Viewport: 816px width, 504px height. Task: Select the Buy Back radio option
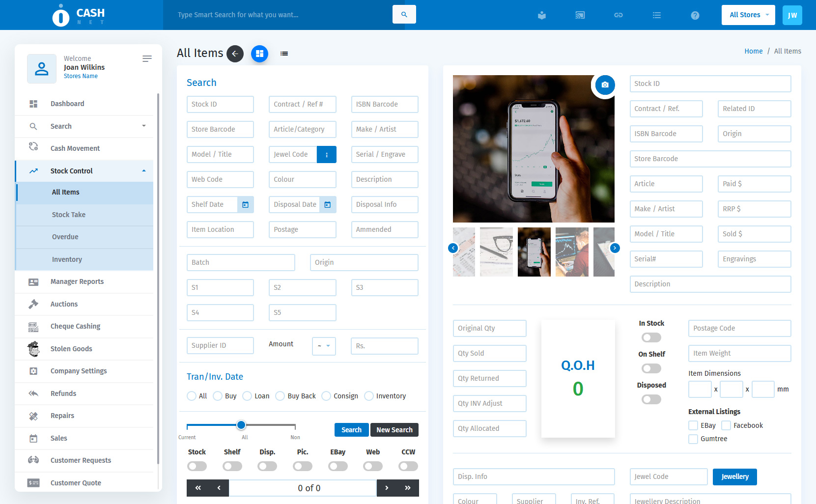point(280,396)
